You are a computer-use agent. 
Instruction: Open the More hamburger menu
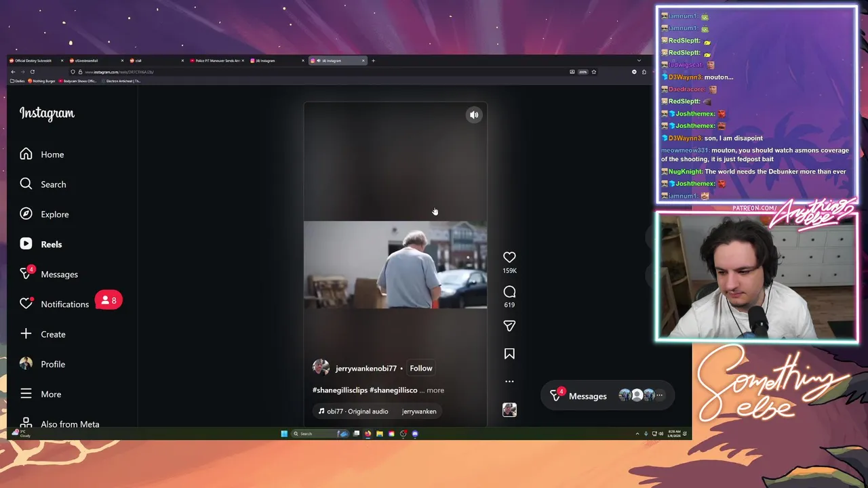pos(41,394)
